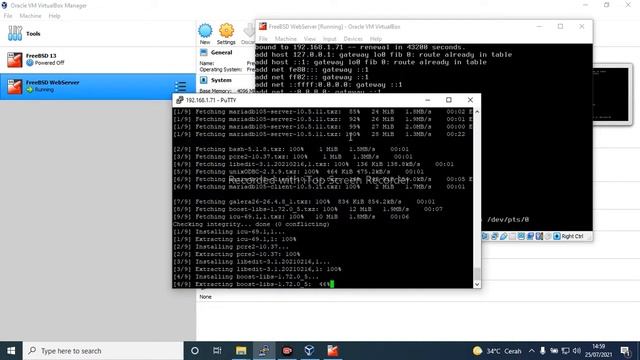640x360 pixels.
Task: Click the network adapter status icon in VM window
Action: coord(494,236)
